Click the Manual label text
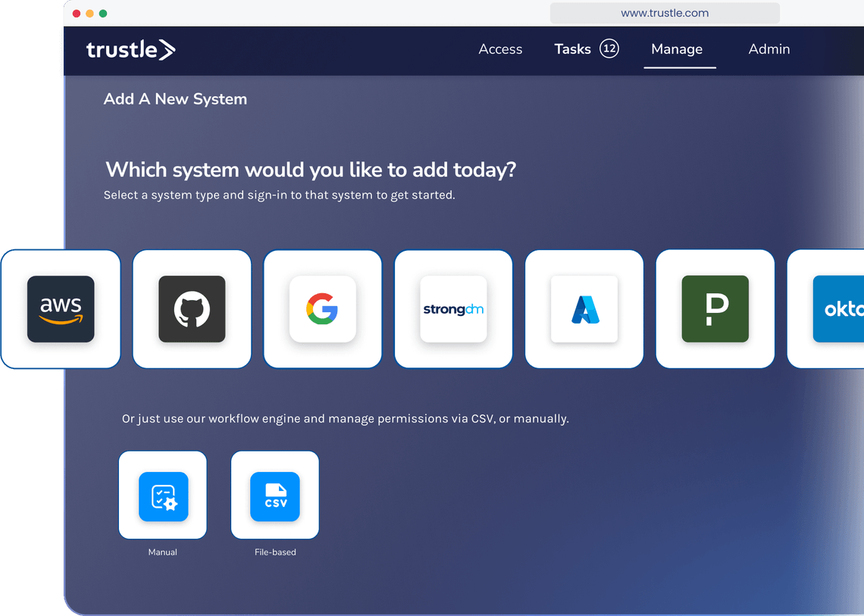This screenshot has width=864, height=616. (162, 552)
